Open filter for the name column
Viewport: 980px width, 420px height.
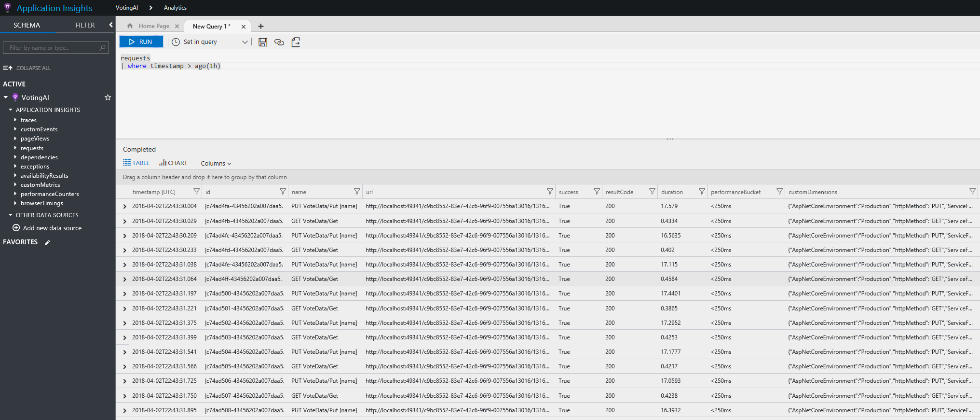357,192
